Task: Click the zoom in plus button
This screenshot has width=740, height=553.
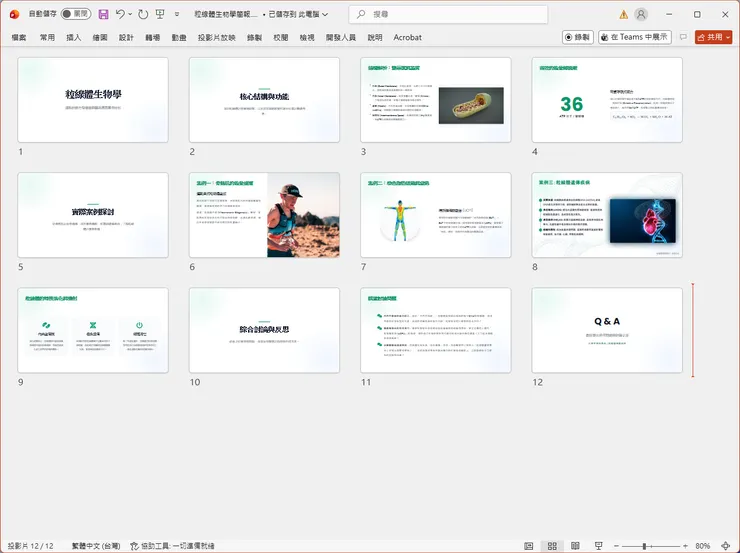Action: coord(685,546)
